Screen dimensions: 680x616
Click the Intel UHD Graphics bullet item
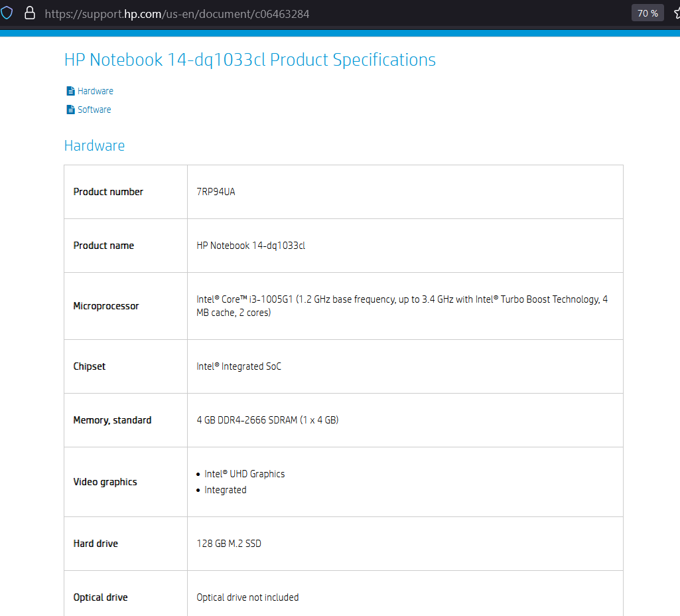point(245,474)
